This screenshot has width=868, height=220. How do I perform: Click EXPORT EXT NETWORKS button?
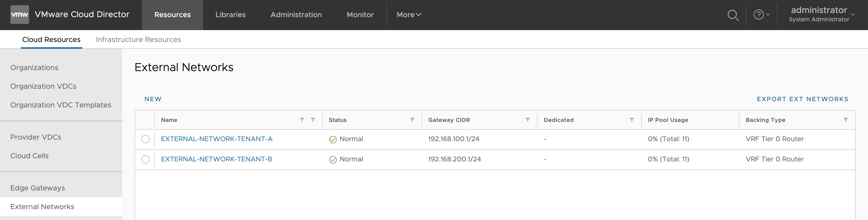(x=802, y=99)
